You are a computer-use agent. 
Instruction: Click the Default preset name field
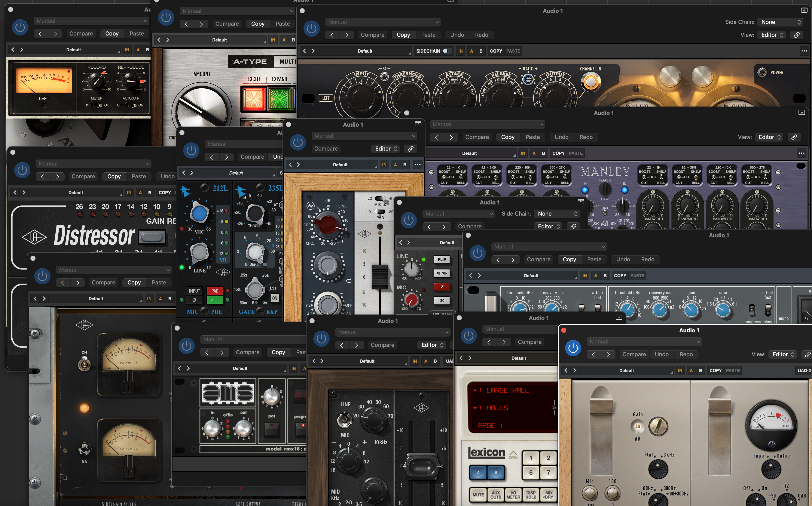point(365,51)
